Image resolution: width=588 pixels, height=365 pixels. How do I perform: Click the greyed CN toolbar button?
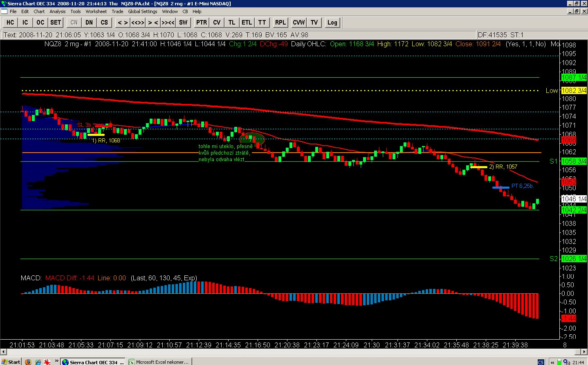74,23
